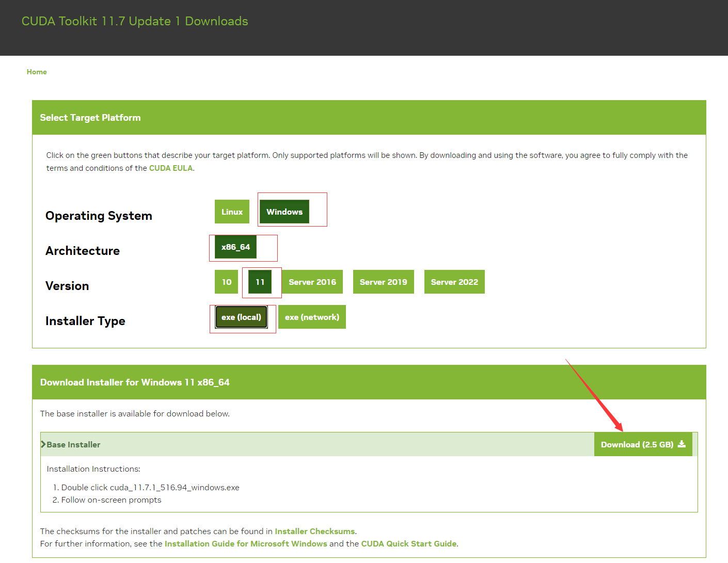Click the CUDA Toolkit 11.7 Downloads title

click(x=135, y=21)
